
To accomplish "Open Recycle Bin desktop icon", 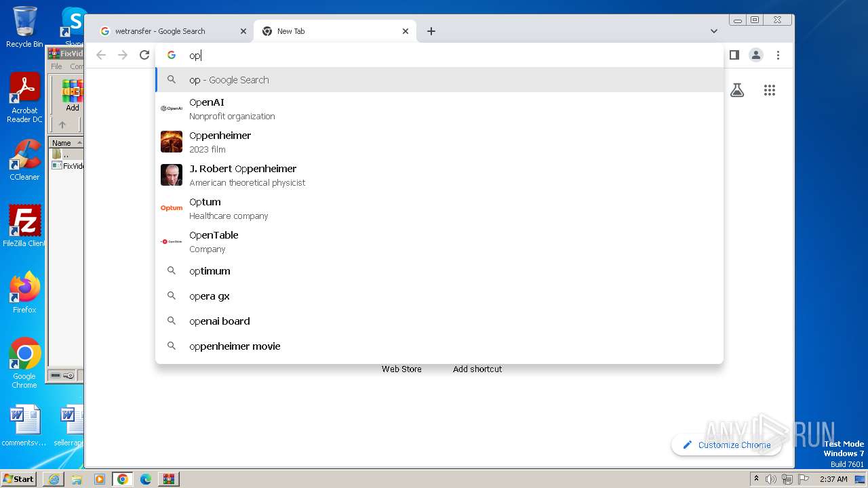I will click(24, 27).
